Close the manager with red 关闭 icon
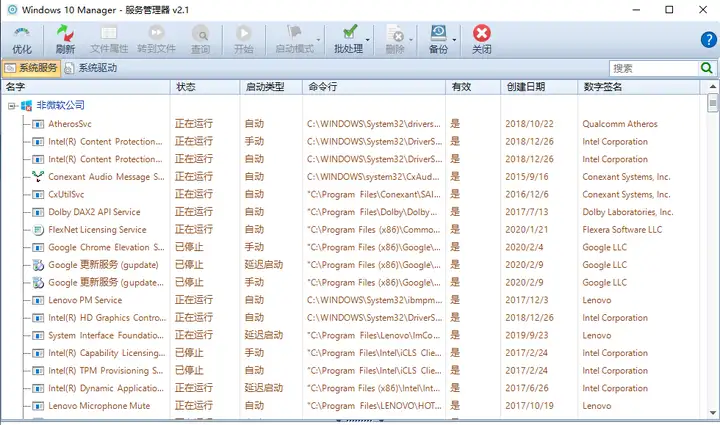Screen dimensions: 720x425 [482, 33]
